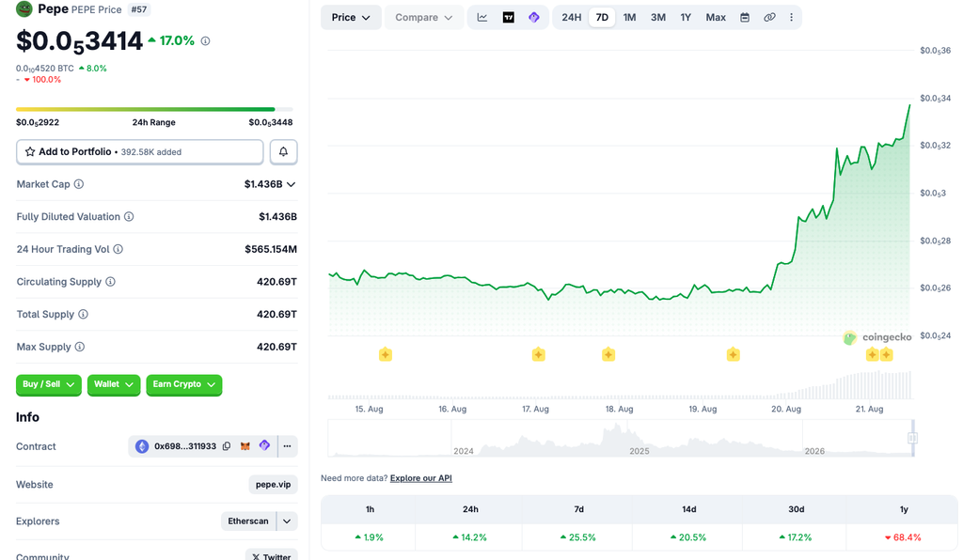Select the Max chart range
The image size is (963, 560).
(x=716, y=17)
